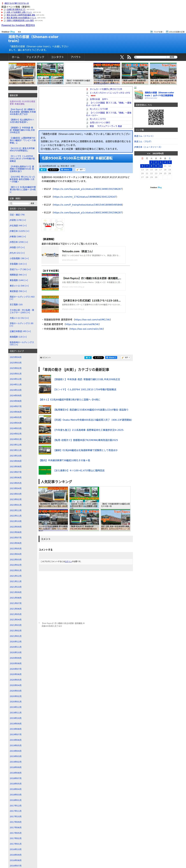
Task: Open the フェイスブック menu item
Action: (35, 57)
